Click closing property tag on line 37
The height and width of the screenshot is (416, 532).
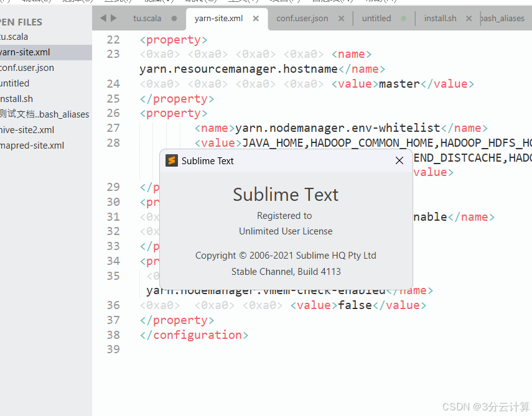coord(177,320)
